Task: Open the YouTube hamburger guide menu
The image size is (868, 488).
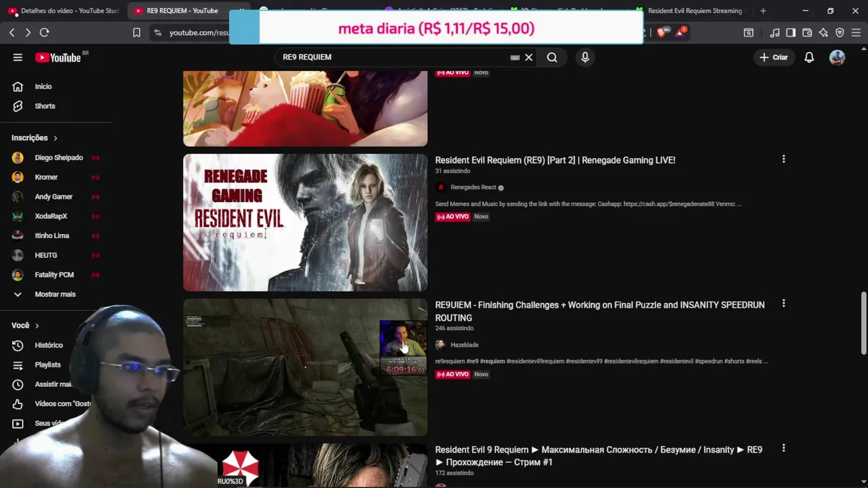Action: (x=18, y=58)
